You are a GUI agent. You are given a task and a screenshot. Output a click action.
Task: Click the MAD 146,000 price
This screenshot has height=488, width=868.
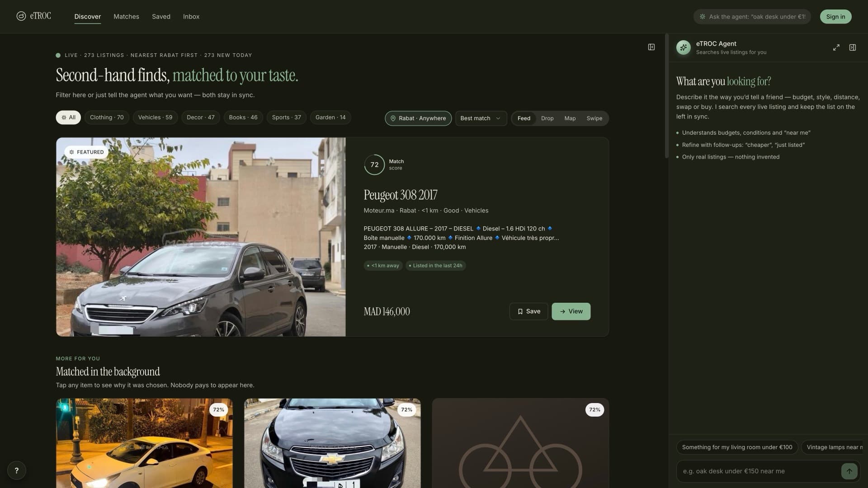click(387, 311)
